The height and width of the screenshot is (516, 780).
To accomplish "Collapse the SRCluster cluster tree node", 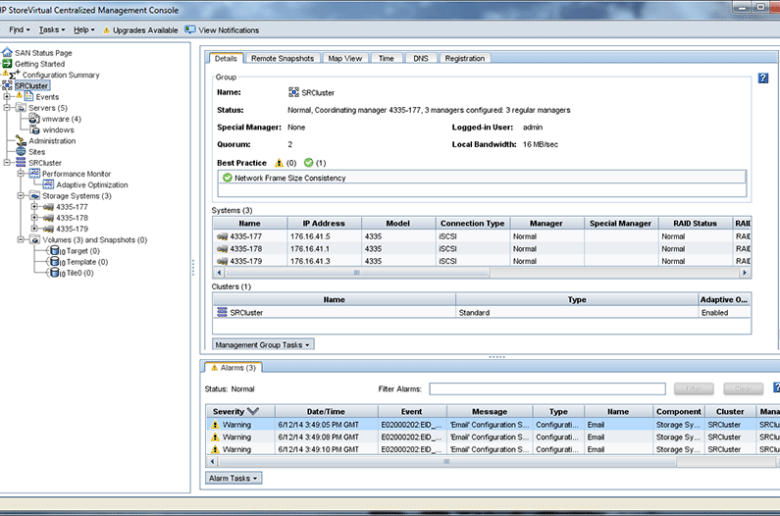I will coord(7,163).
